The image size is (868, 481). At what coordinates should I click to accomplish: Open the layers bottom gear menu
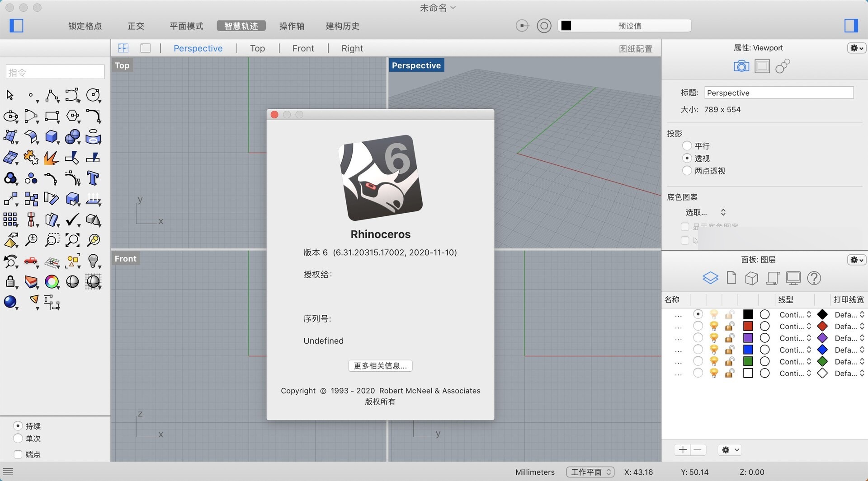coord(730,450)
